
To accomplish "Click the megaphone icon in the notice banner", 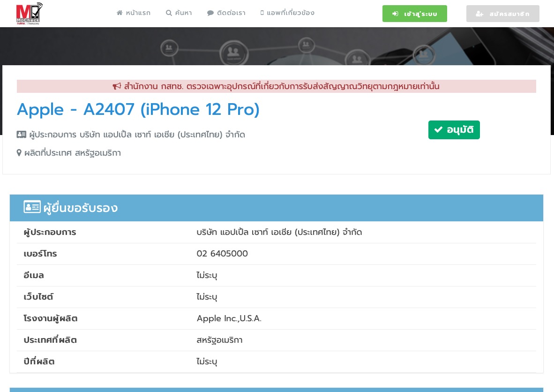I will point(117,86).
